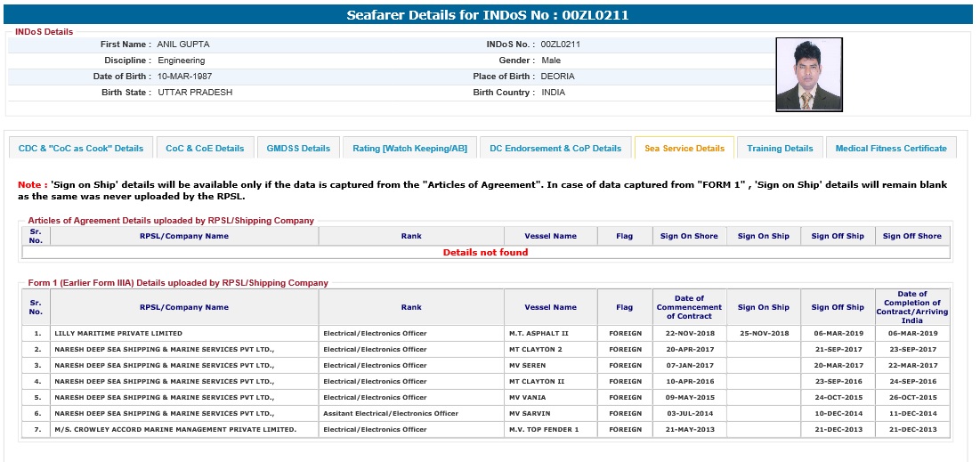
Task: Click the M/S. Crowley Accord Marine Management row
Action: 175,429
